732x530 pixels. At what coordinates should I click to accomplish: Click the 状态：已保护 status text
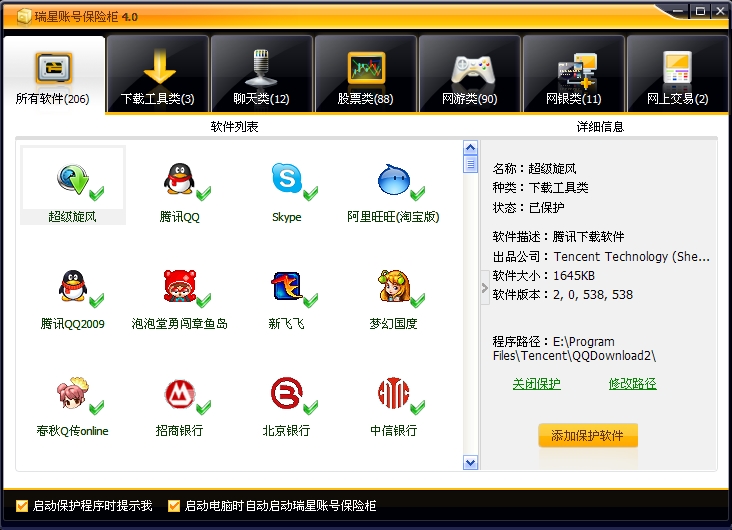(528, 207)
